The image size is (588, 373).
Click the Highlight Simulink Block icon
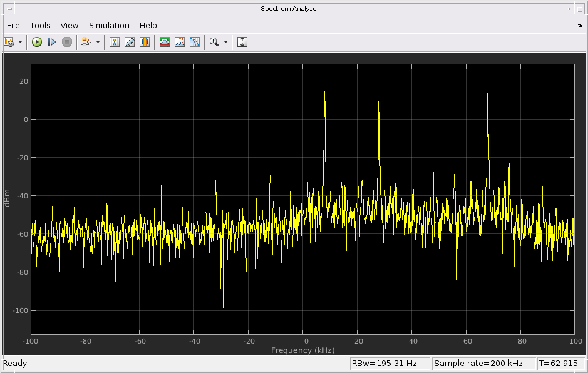(x=86, y=42)
